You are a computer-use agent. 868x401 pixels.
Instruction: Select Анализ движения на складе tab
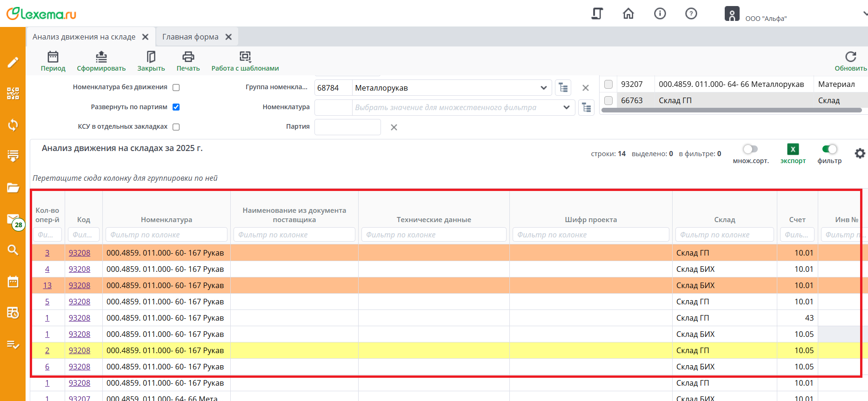(x=84, y=37)
